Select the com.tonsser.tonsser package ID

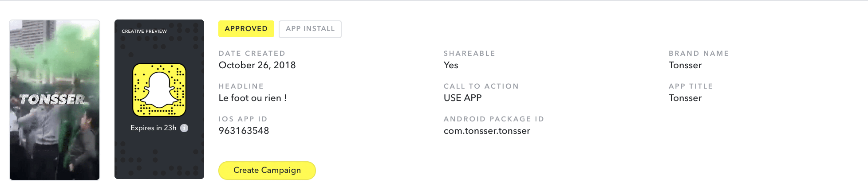click(x=487, y=131)
